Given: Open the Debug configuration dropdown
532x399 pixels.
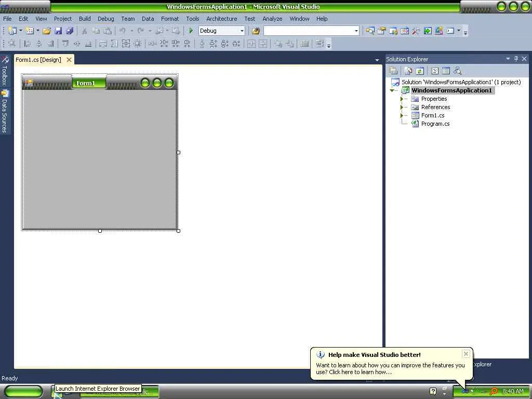Looking at the screenshot, I should (x=242, y=31).
